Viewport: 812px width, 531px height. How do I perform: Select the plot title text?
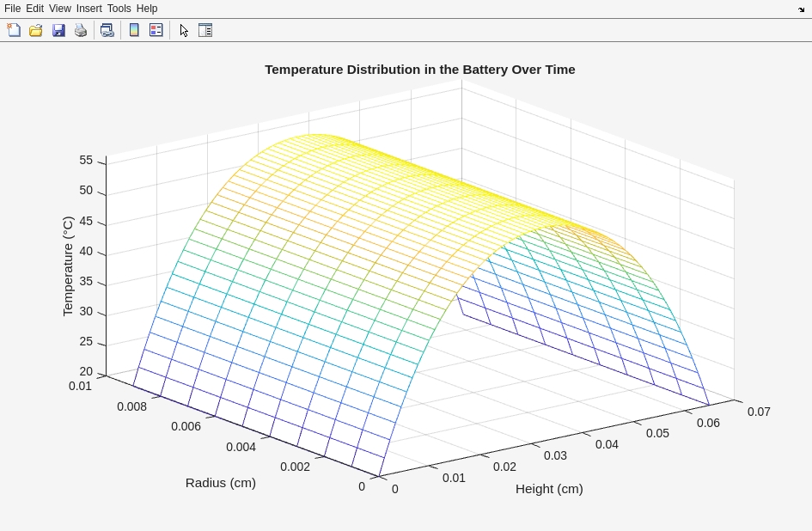coord(419,70)
